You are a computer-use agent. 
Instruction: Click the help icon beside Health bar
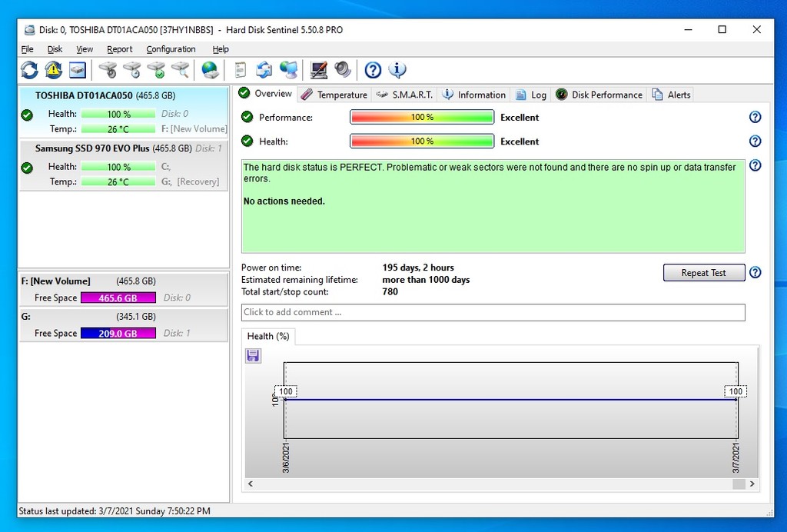[755, 141]
